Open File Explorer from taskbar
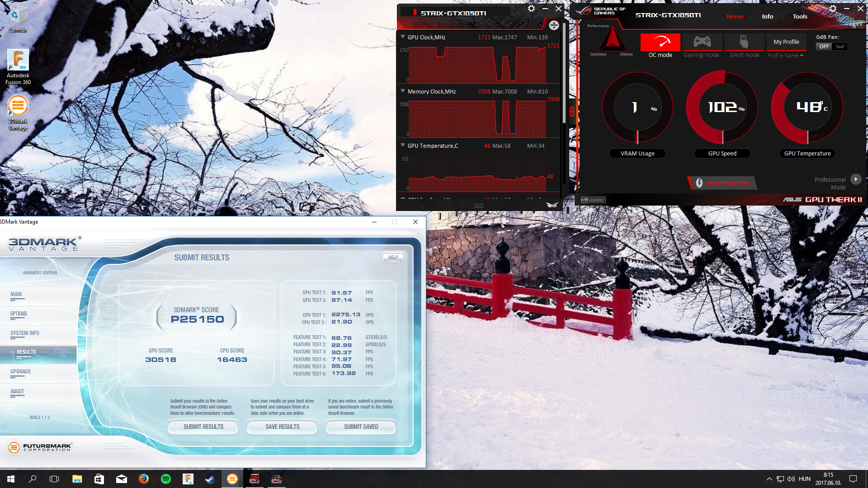Image resolution: width=868 pixels, height=488 pixels. [77, 479]
